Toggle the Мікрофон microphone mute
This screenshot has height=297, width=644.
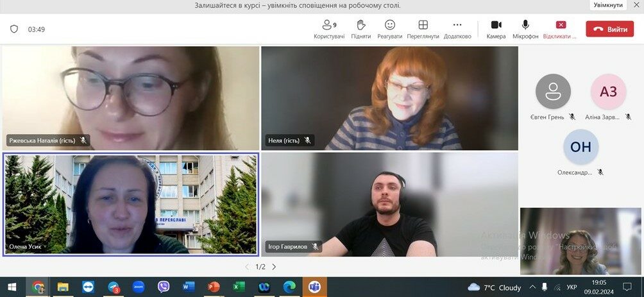525,28
